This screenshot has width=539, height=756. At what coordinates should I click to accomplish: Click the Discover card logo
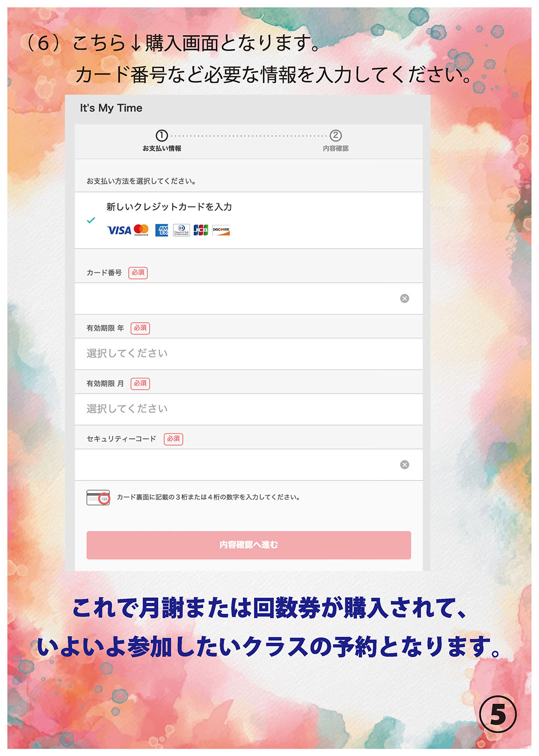[x=221, y=230]
